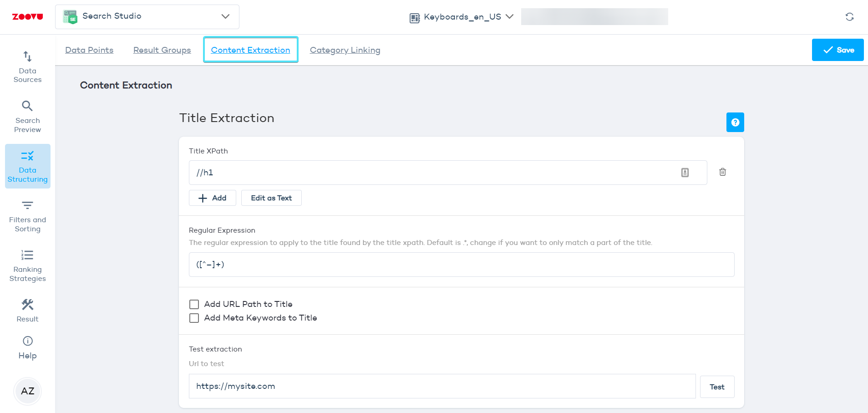Click Edit as Text for Title XPath
868x413 pixels.
[x=271, y=198]
